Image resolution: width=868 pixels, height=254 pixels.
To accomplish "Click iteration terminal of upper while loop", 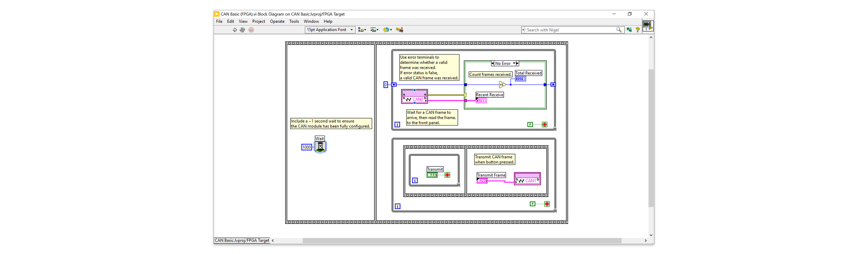I will pyautogui.click(x=397, y=124).
